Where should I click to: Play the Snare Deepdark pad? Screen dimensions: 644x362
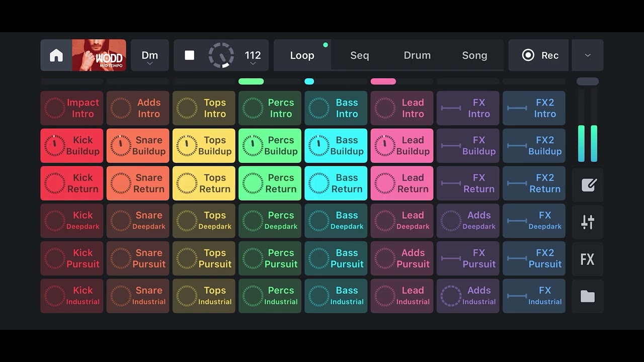(138, 221)
